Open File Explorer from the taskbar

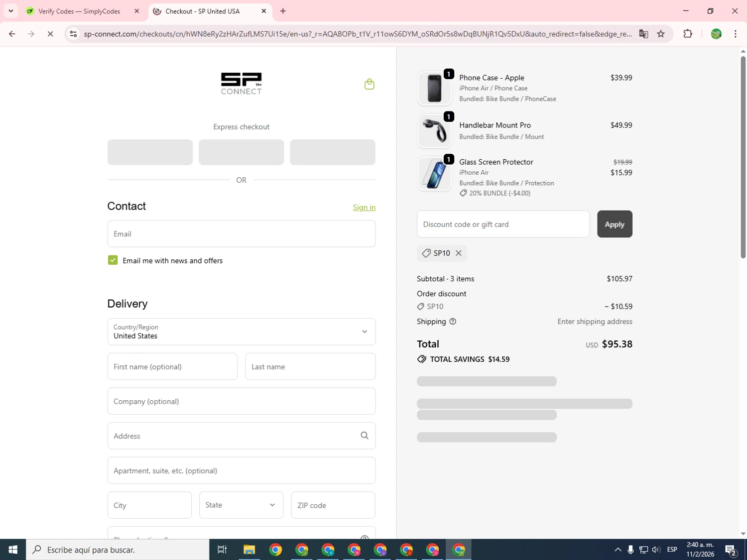(249, 550)
